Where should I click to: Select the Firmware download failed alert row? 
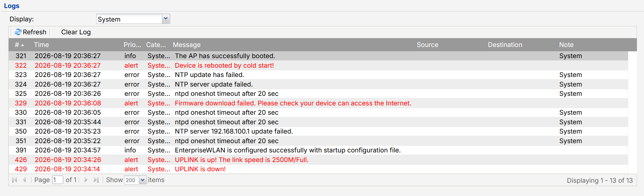click(x=318, y=103)
